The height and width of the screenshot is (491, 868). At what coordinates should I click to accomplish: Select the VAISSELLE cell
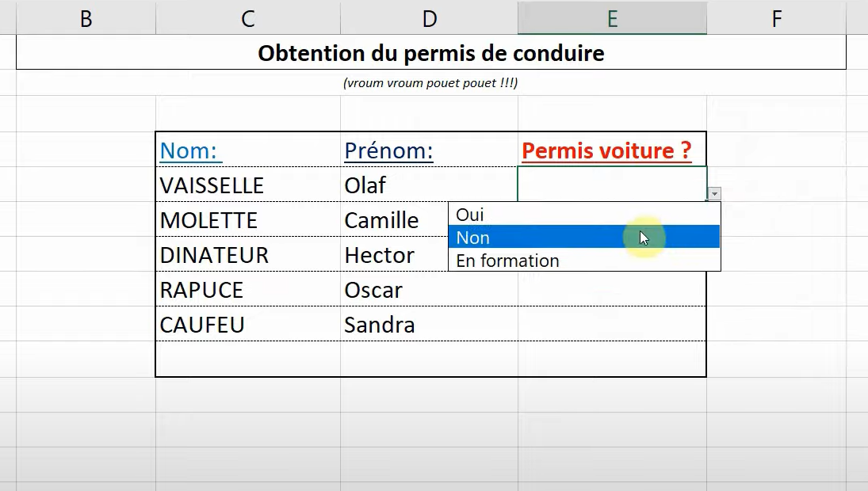click(x=212, y=185)
